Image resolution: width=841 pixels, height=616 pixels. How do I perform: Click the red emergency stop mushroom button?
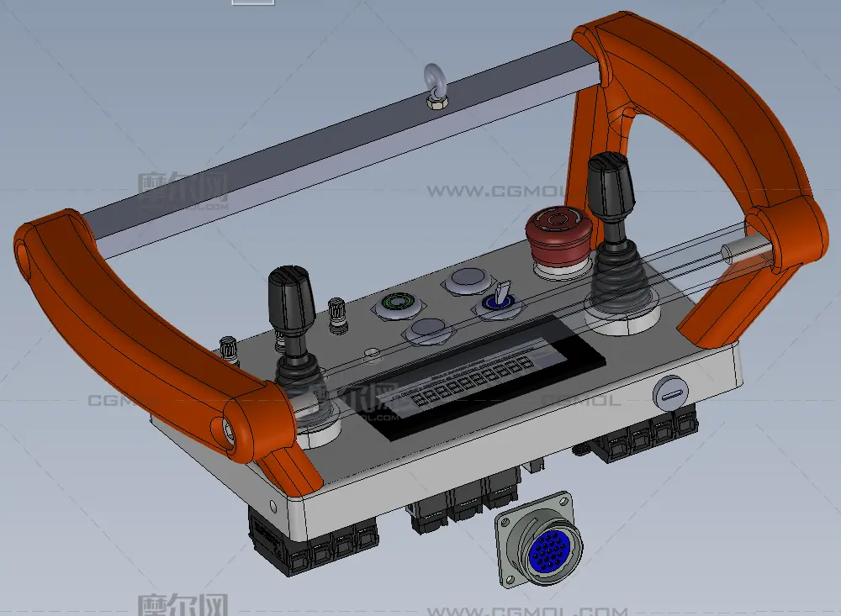(555, 231)
